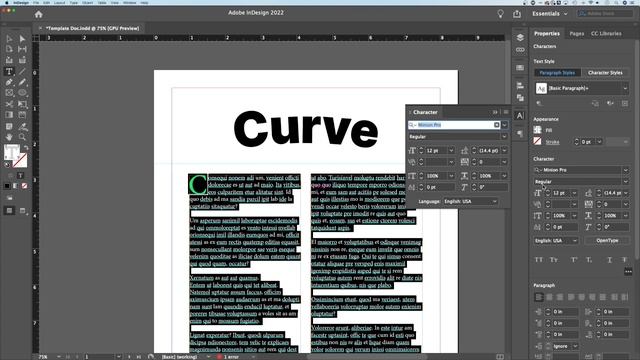Toggle Superscript in Properties panel

tap(574, 260)
